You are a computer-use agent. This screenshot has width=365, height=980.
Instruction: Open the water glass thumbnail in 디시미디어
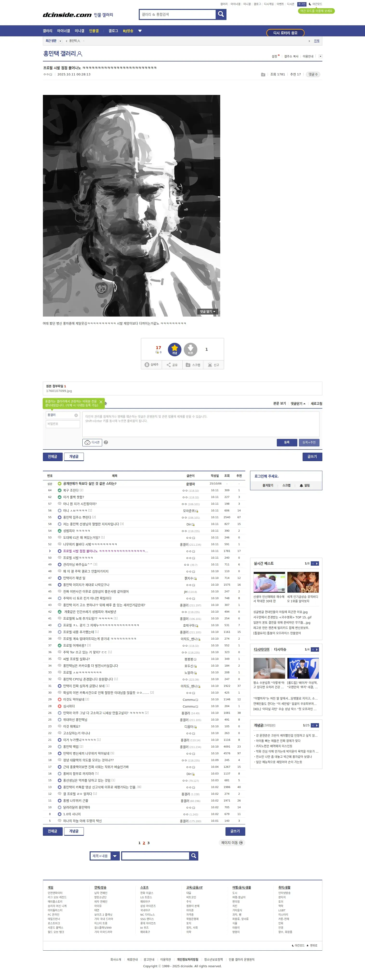[269, 669]
